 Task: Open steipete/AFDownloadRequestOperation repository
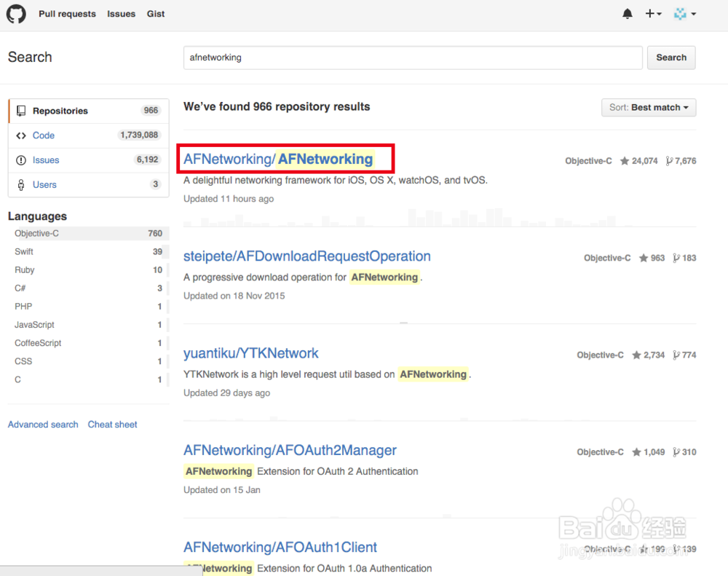pyautogui.click(x=307, y=256)
